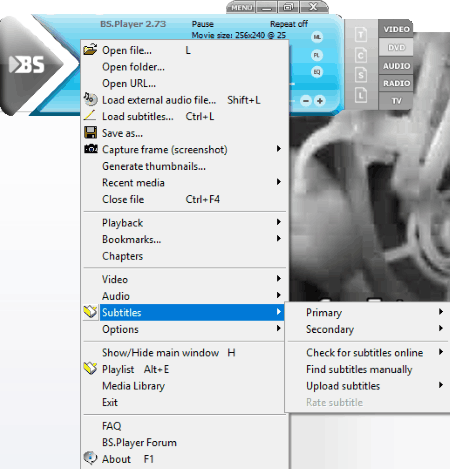Switch to RADIO mode tab
Image resolution: width=450 pixels, height=469 pixels.
tap(396, 83)
